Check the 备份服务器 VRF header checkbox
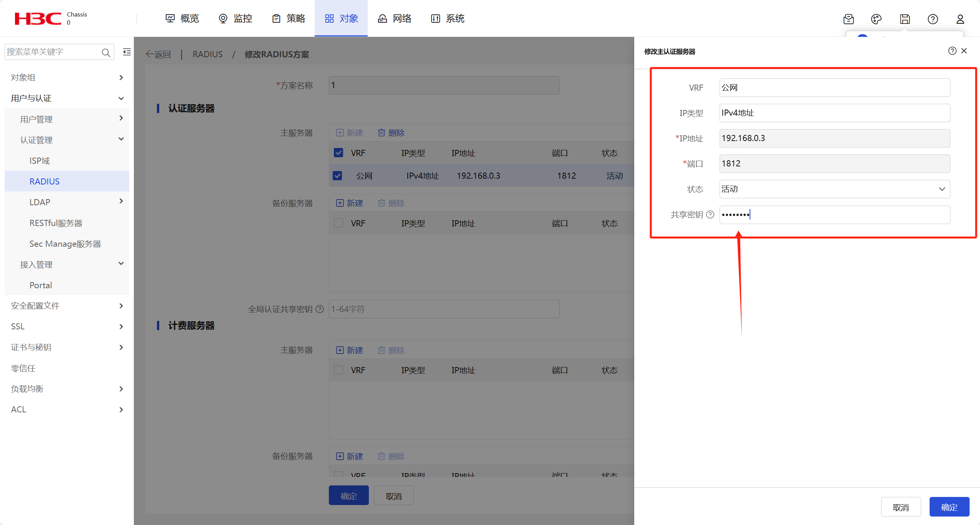980x525 pixels. (338, 223)
